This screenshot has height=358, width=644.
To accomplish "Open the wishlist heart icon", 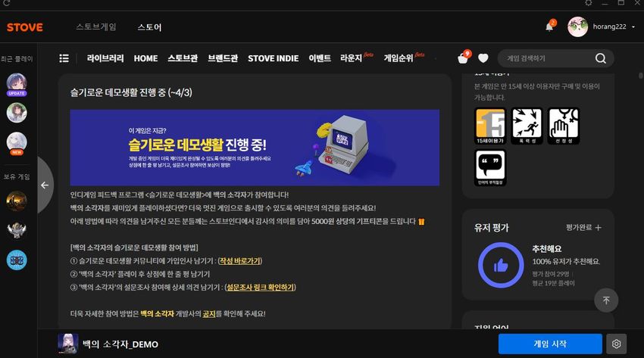I will pyautogui.click(x=483, y=58).
